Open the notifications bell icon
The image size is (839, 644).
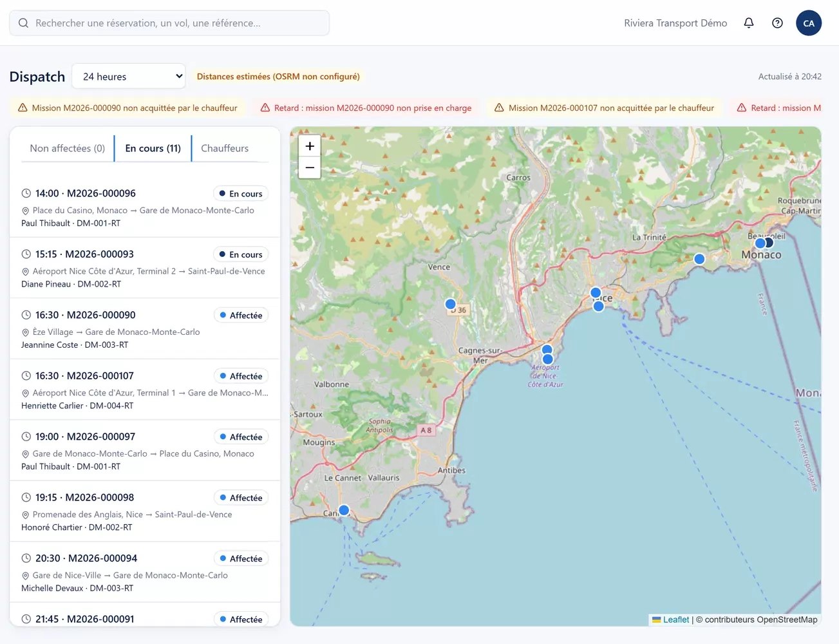click(748, 23)
